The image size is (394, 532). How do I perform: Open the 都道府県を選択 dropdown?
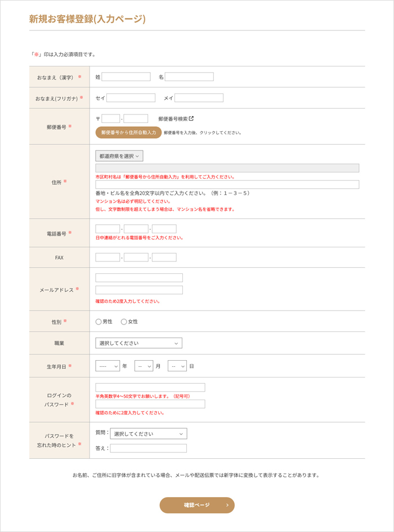(x=119, y=156)
